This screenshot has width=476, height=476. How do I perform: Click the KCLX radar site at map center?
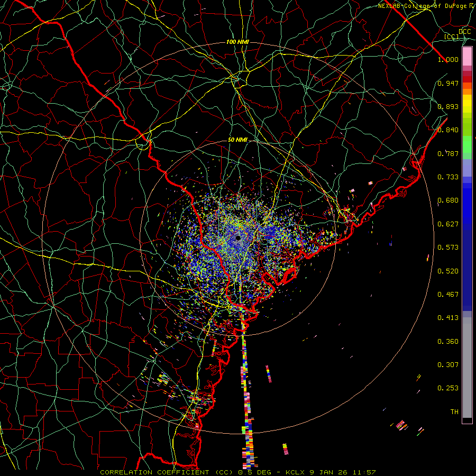pyautogui.click(x=239, y=238)
